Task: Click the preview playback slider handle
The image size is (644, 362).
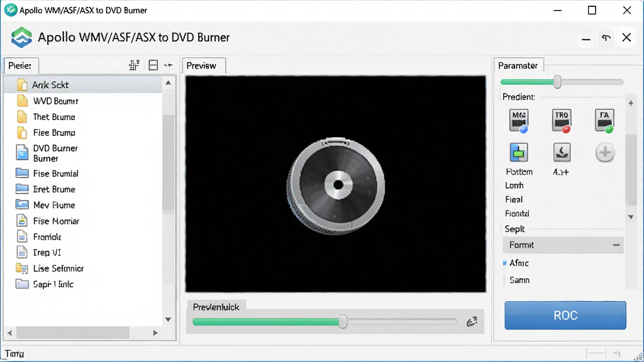Action: click(x=343, y=322)
